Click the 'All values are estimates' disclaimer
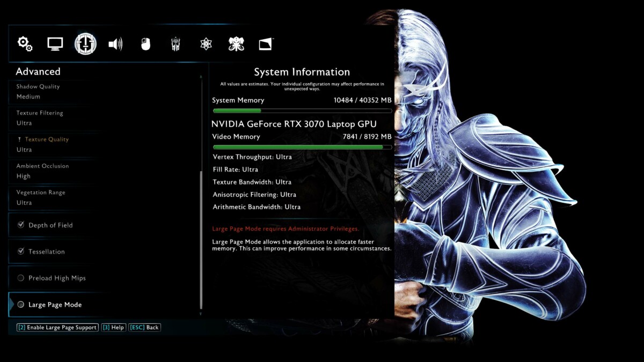The height and width of the screenshot is (362, 644). coord(302,86)
